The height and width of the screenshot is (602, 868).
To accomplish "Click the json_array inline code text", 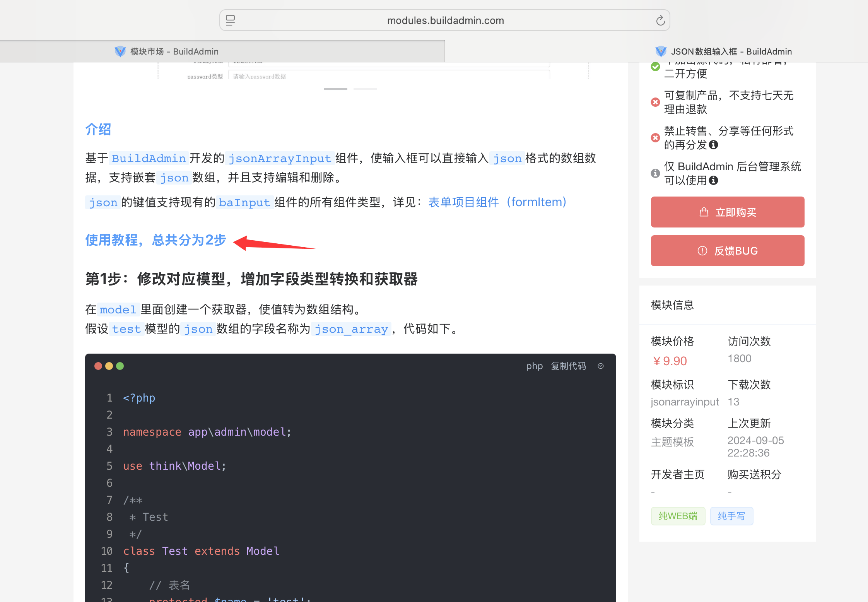I will 351,329.
